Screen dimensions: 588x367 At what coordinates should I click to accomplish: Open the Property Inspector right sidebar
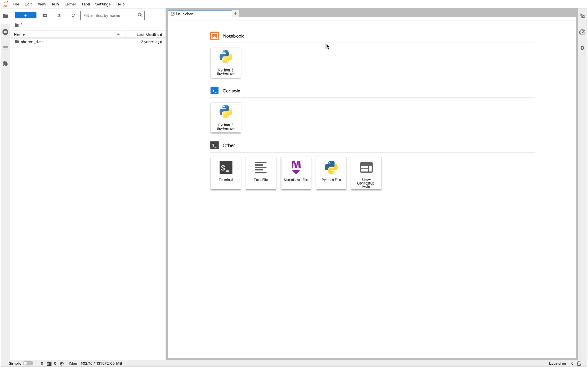583,16
